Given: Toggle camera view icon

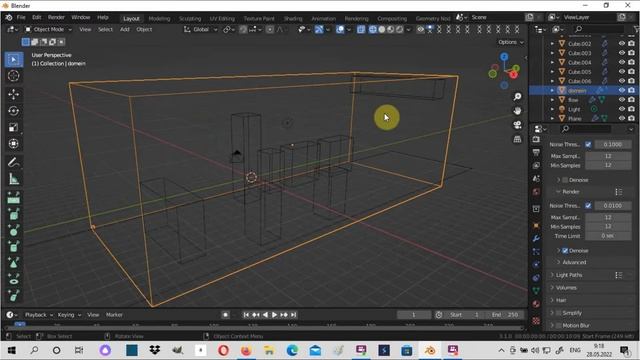Looking at the screenshot, I should [x=517, y=125].
